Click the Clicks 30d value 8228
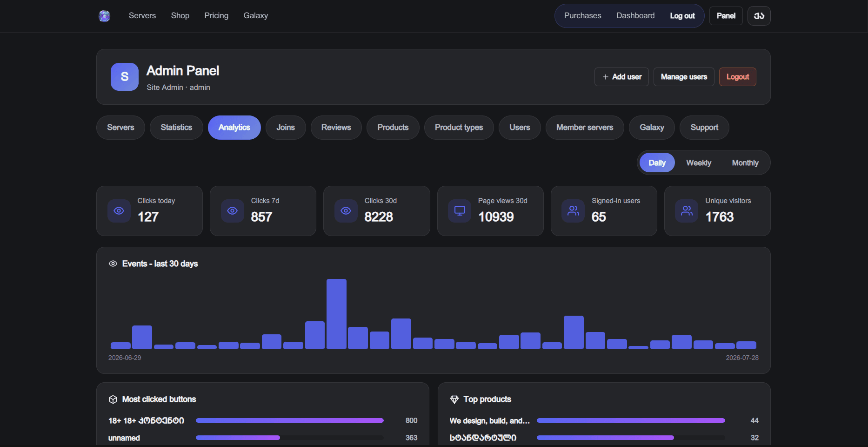Image resolution: width=868 pixels, height=447 pixels. (x=379, y=217)
